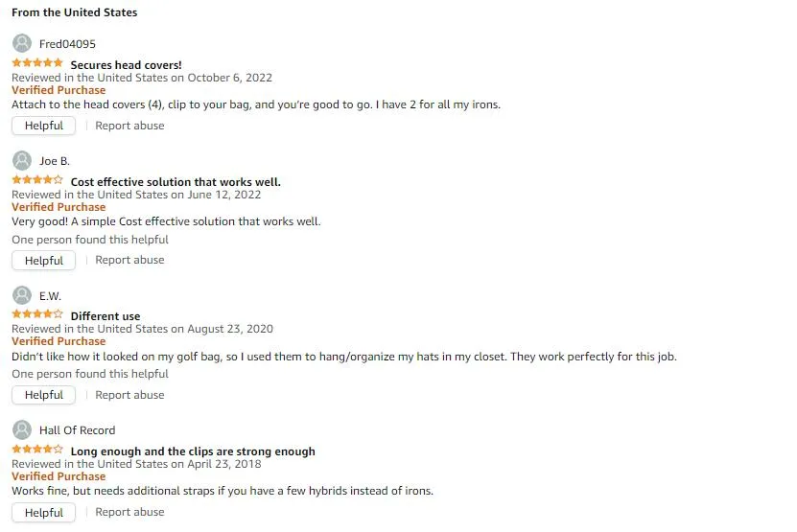Open Joe B.'s profile avatar

click(22, 161)
